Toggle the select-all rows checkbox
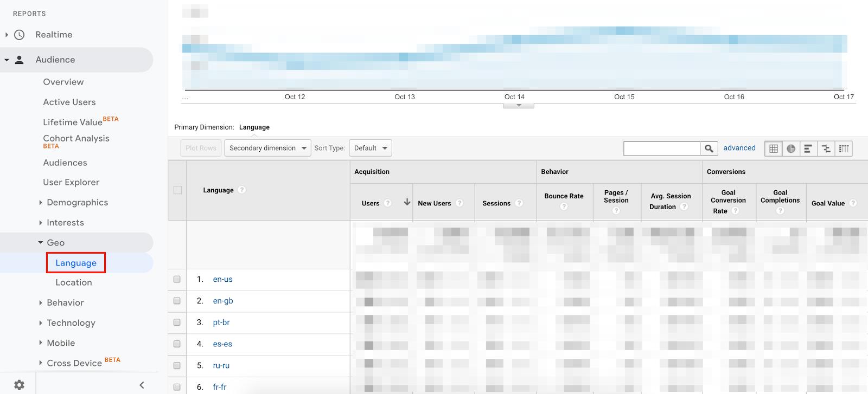Viewport: 868px width, 394px height. [x=177, y=190]
